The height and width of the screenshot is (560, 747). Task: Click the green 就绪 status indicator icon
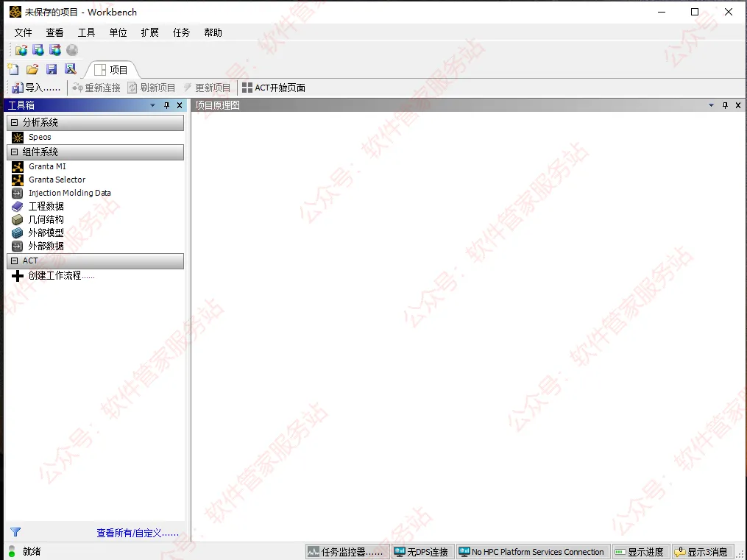pyautogui.click(x=12, y=551)
